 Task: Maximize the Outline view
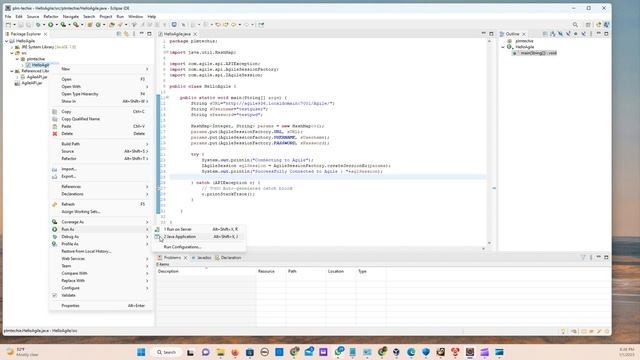(x=606, y=34)
